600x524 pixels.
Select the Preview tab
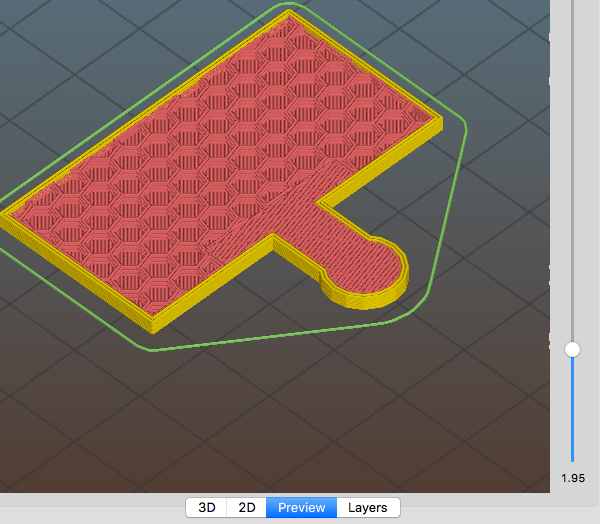pyautogui.click(x=301, y=507)
